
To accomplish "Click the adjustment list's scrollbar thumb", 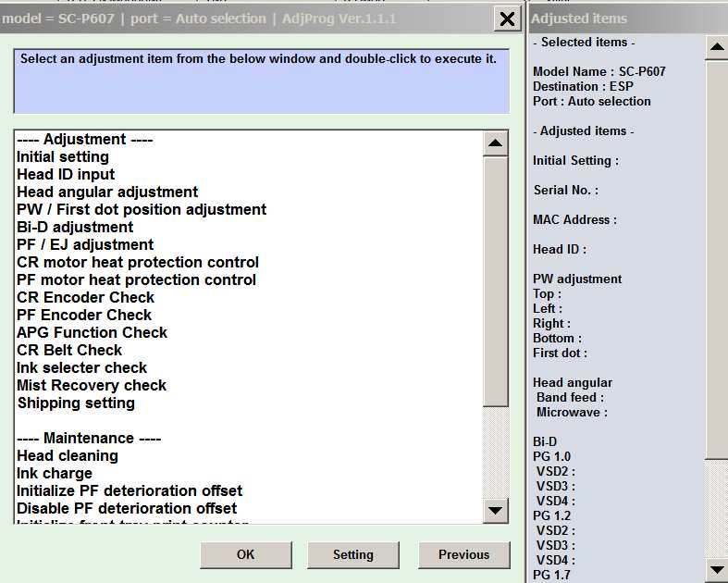I will click(496, 281).
